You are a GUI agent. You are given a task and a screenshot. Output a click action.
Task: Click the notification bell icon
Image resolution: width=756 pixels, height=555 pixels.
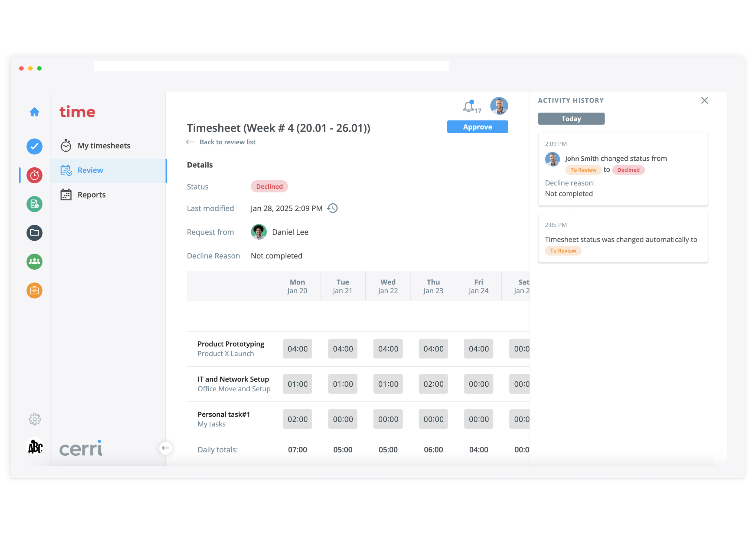coord(469,107)
